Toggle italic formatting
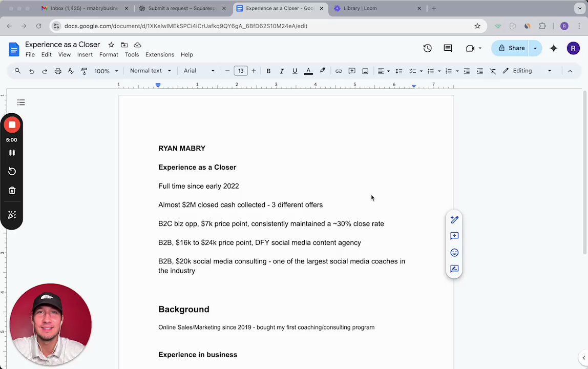The width and height of the screenshot is (588, 369). pyautogui.click(x=282, y=71)
